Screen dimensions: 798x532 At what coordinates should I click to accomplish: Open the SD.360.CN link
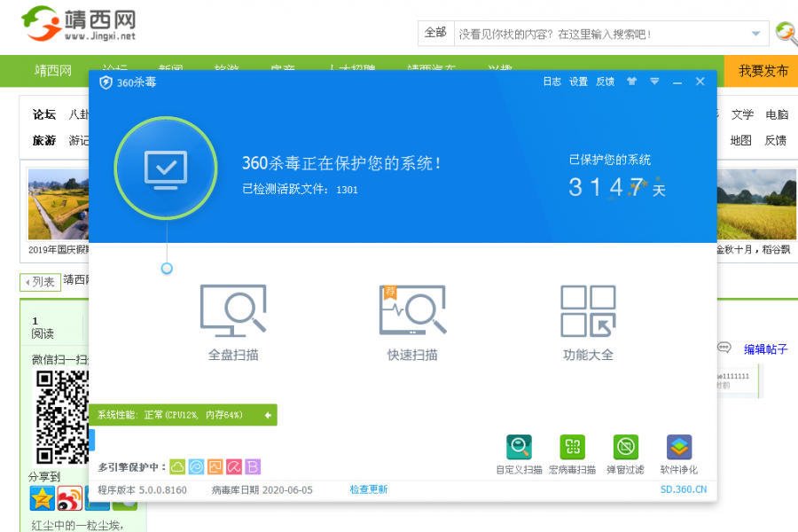tap(684, 489)
